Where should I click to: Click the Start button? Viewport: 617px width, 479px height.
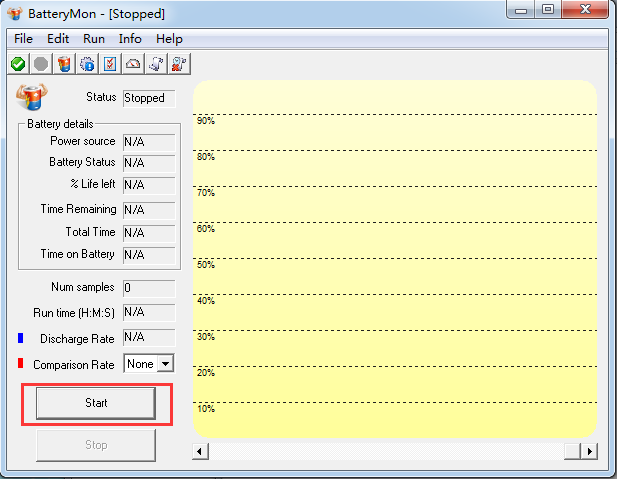click(x=96, y=403)
